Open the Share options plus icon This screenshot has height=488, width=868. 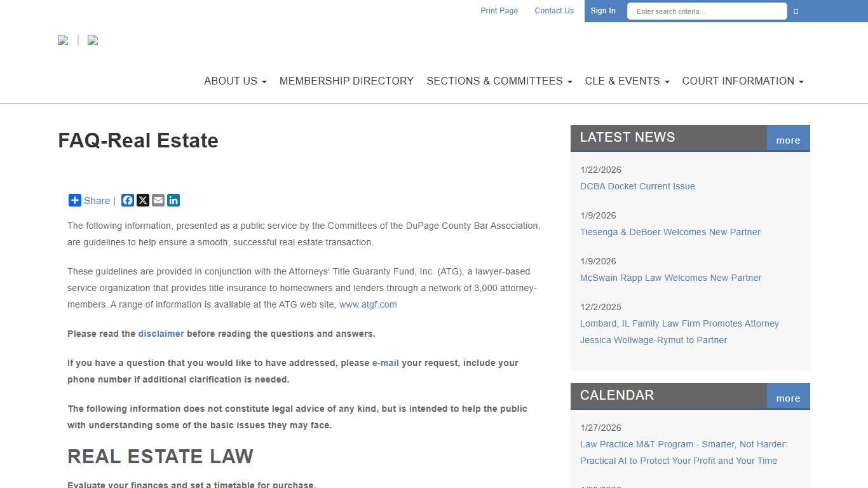coord(74,200)
